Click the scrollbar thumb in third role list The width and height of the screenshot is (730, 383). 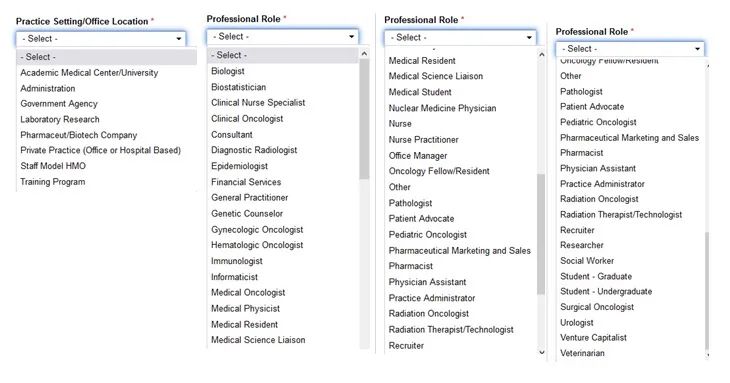point(541,234)
